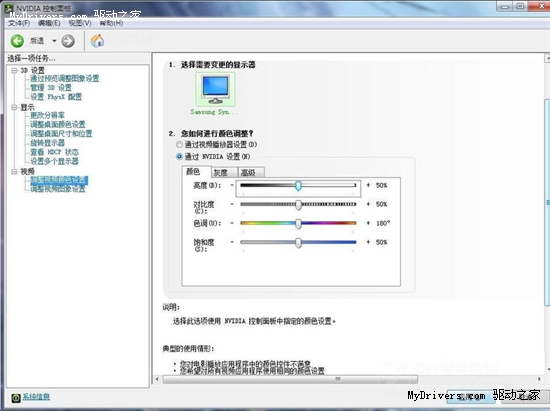Open the 帮助(H) menu
This screenshot has height=411, width=550.
point(111,23)
